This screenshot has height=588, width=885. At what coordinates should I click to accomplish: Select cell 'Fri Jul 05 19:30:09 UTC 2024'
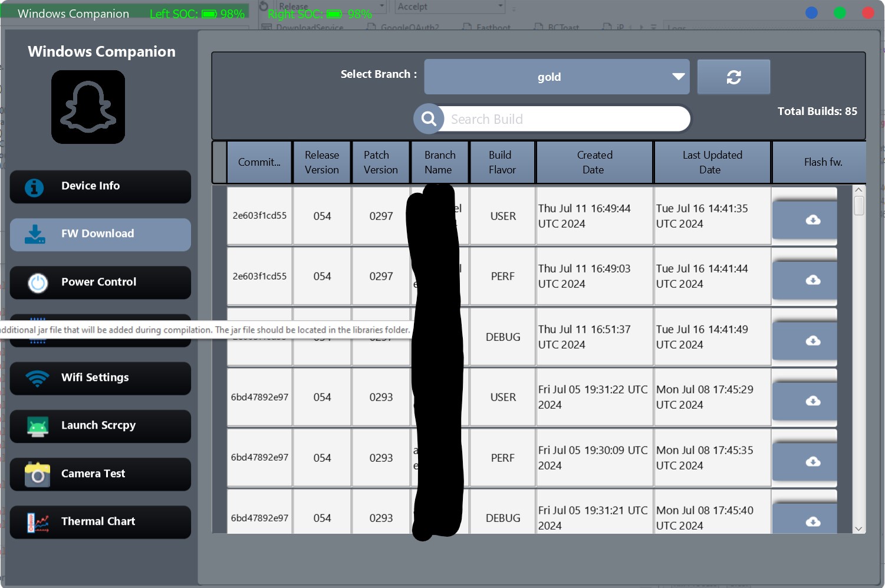pyautogui.click(x=594, y=458)
